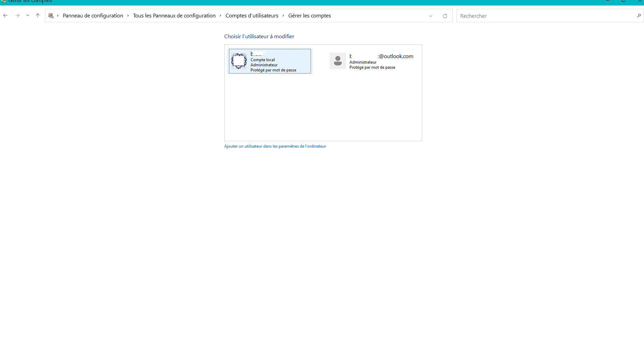Click the forward navigation arrow

click(17, 15)
